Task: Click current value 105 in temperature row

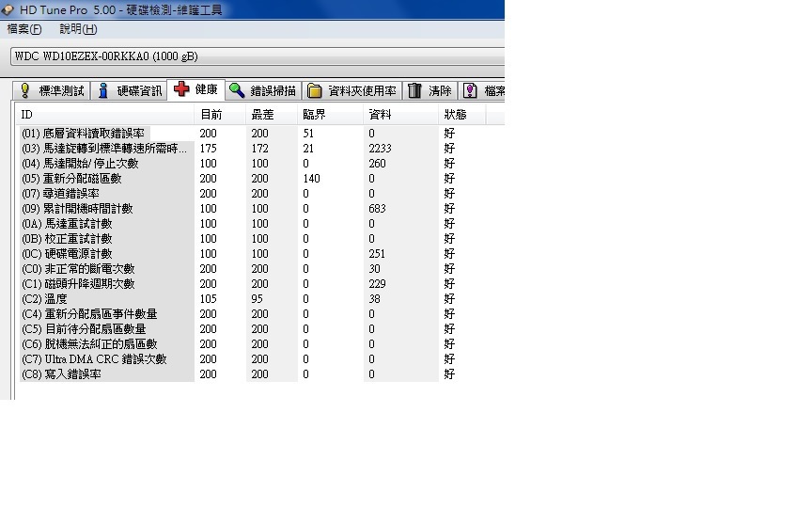Action: point(209,298)
